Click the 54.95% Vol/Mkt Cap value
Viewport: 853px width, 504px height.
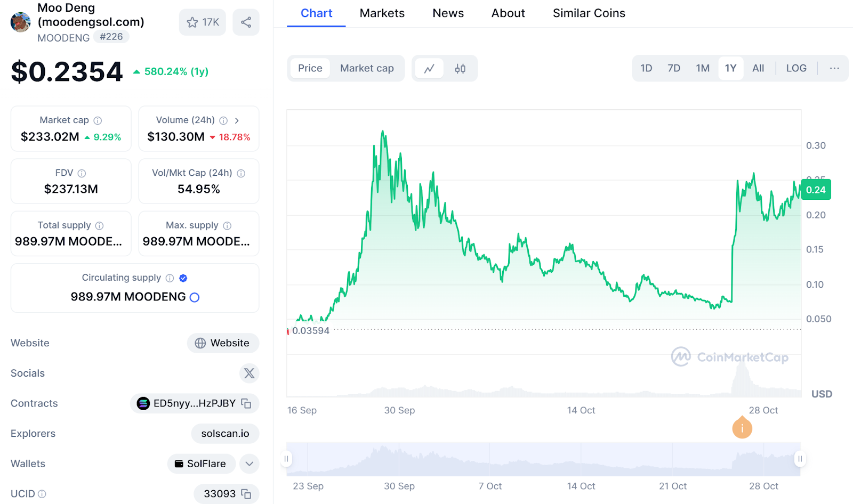(x=199, y=189)
